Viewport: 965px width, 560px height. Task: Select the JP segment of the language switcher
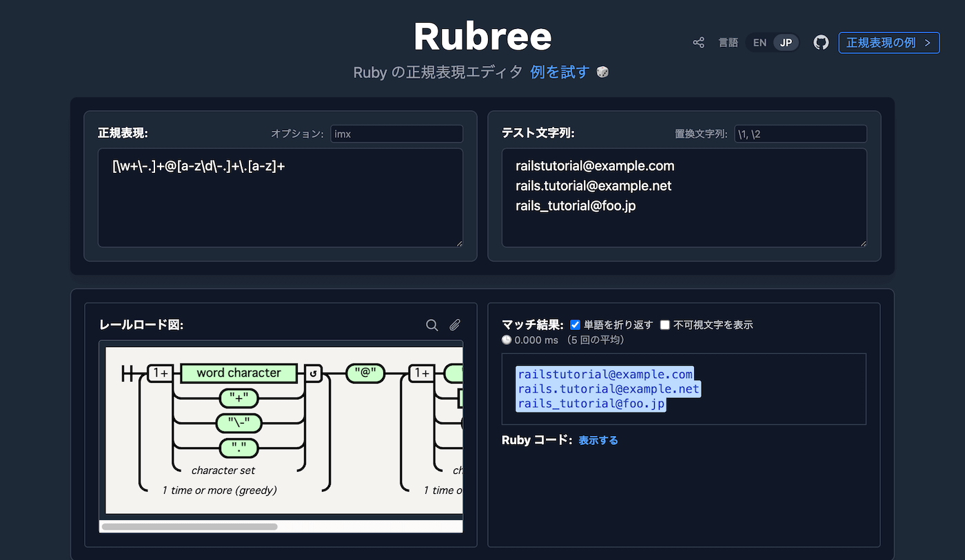click(784, 42)
